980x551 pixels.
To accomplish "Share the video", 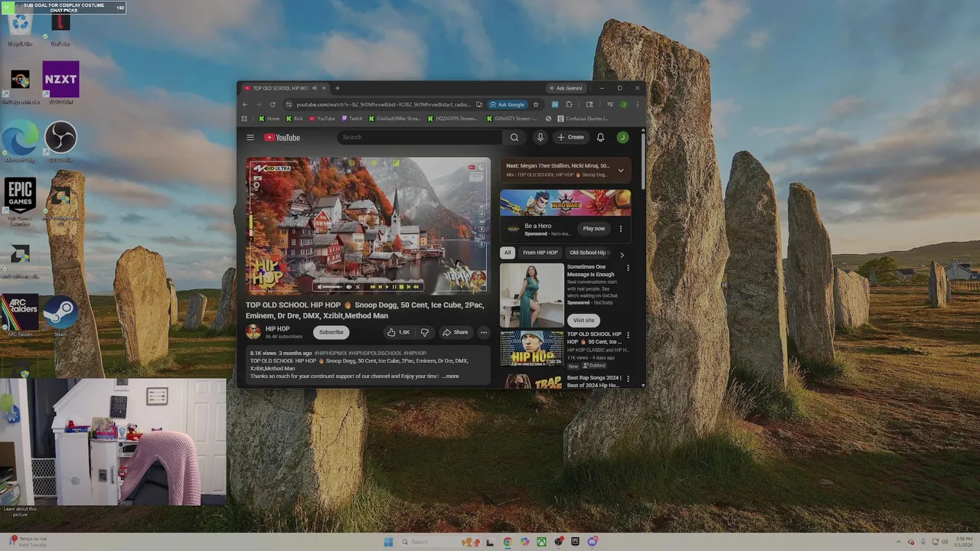I will point(455,332).
